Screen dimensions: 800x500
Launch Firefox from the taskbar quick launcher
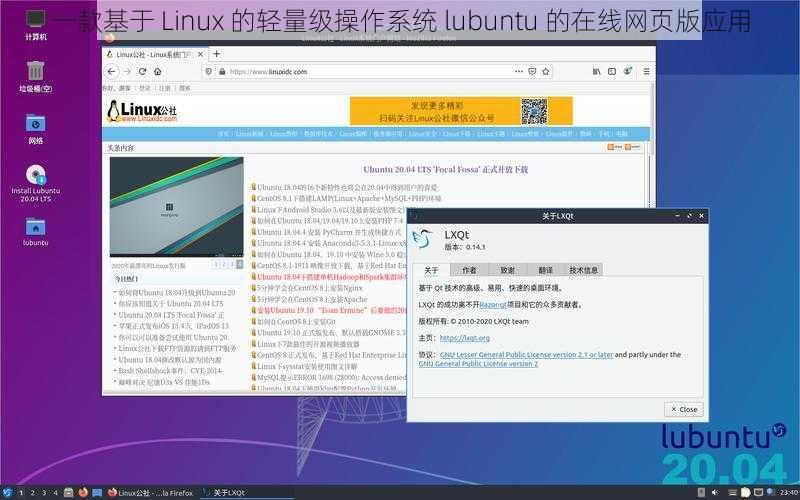pyautogui.click(x=83, y=493)
